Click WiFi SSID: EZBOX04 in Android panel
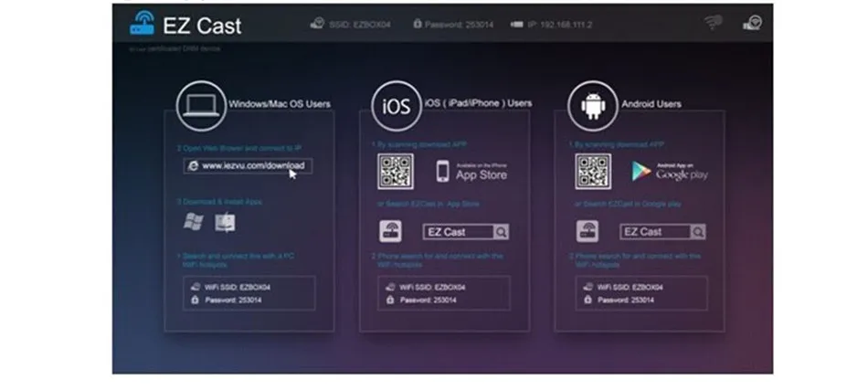The image size is (868, 390). [x=630, y=288]
